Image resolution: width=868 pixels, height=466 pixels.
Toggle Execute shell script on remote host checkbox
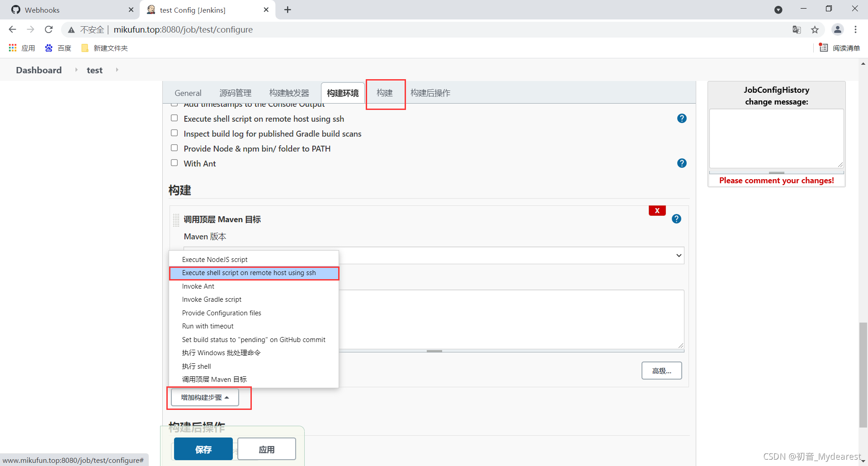(175, 118)
